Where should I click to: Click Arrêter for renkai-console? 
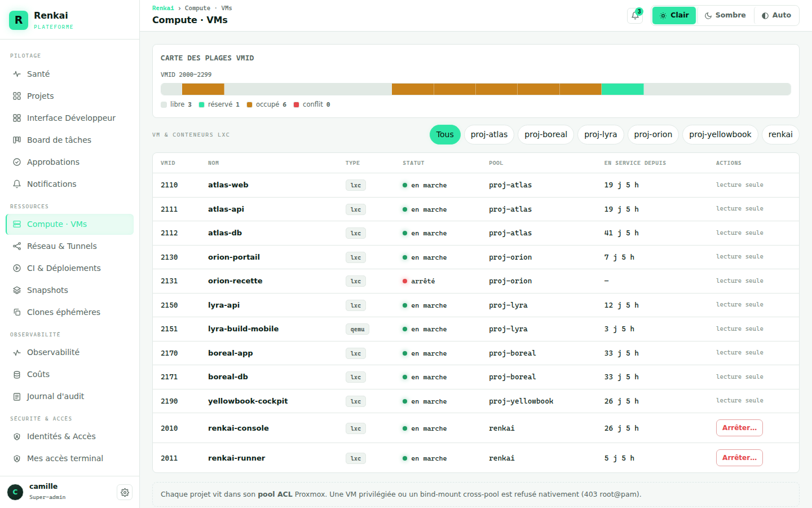click(739, 428)
